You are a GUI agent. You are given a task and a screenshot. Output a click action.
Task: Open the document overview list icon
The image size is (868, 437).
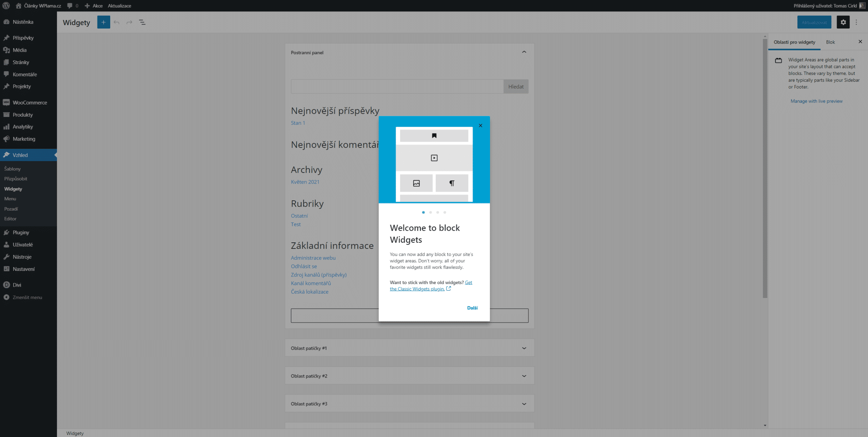(x=142, y=22)
